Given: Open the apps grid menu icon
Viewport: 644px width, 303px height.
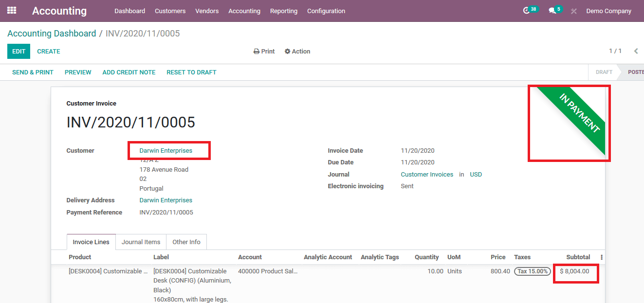Looking at the screenshot, I should [x=12, y=10].
